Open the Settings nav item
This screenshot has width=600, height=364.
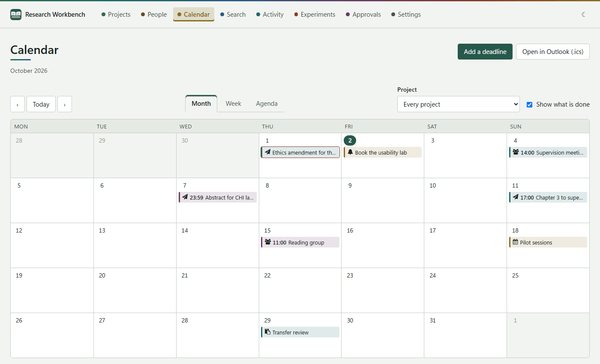(x=406, y=15)
